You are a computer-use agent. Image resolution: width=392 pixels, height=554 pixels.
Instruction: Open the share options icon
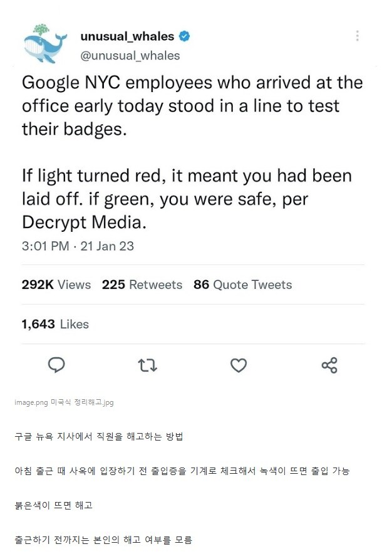(x=330, y=365)
